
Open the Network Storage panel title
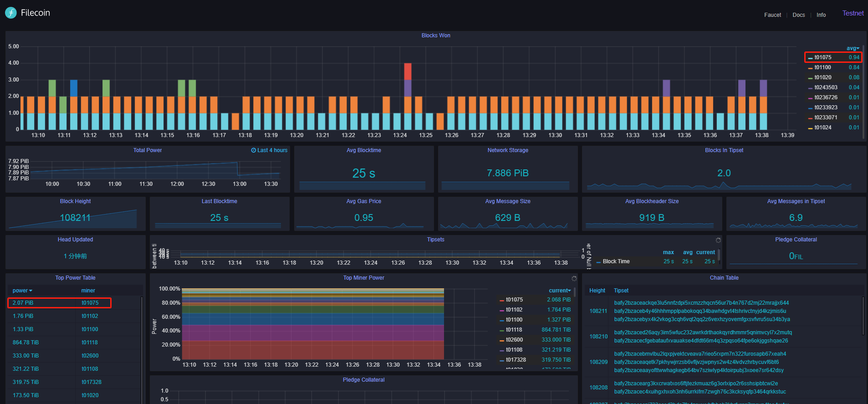tap(508, 150)
